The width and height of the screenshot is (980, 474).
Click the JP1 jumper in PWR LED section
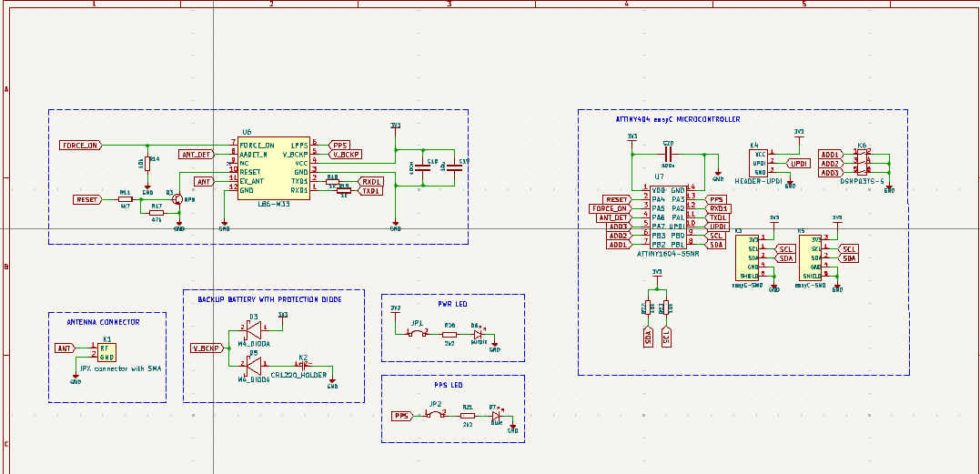pos(418,333)
